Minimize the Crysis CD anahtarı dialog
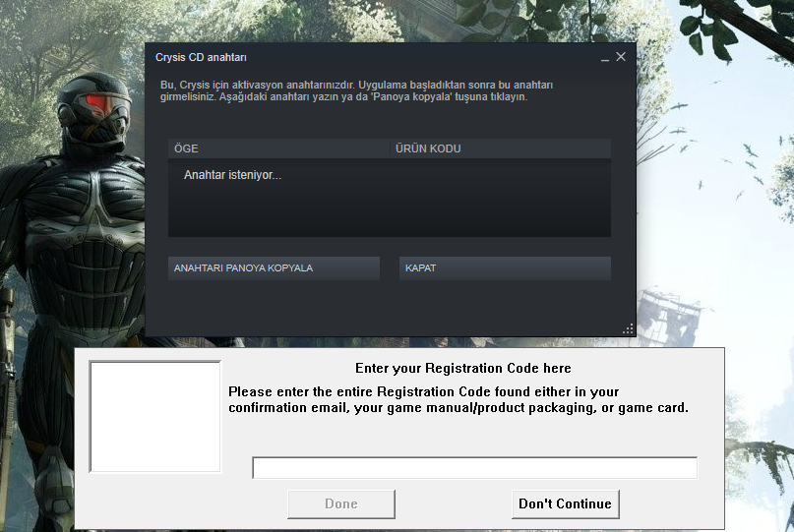The width and height of the screenshot is (794, 532). click(605, 58)
